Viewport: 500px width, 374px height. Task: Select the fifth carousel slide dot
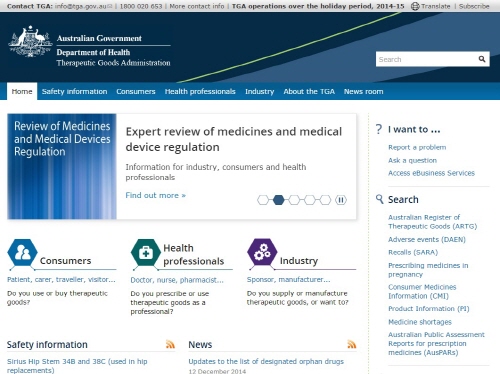[325, 200]
